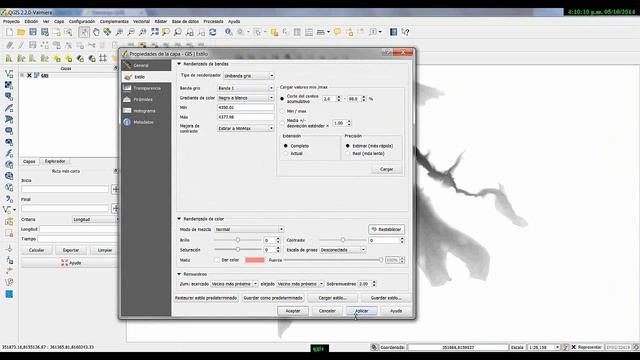Open Zum acercado resampling dropdown

pos(234,284)
